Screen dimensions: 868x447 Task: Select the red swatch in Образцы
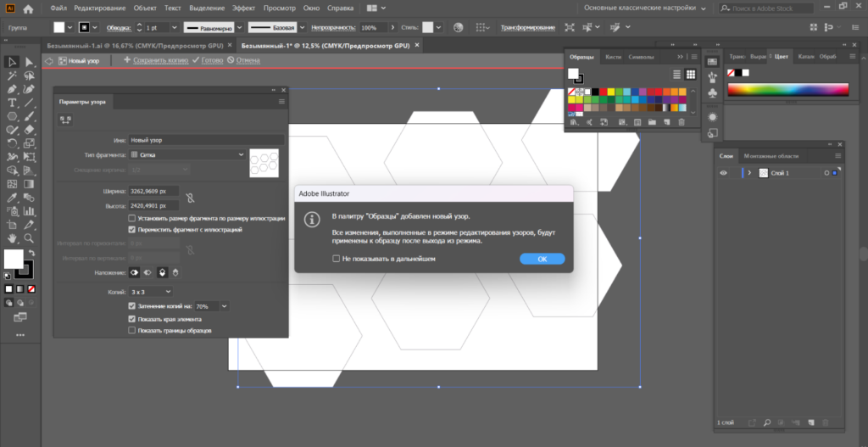pos(603,92)
